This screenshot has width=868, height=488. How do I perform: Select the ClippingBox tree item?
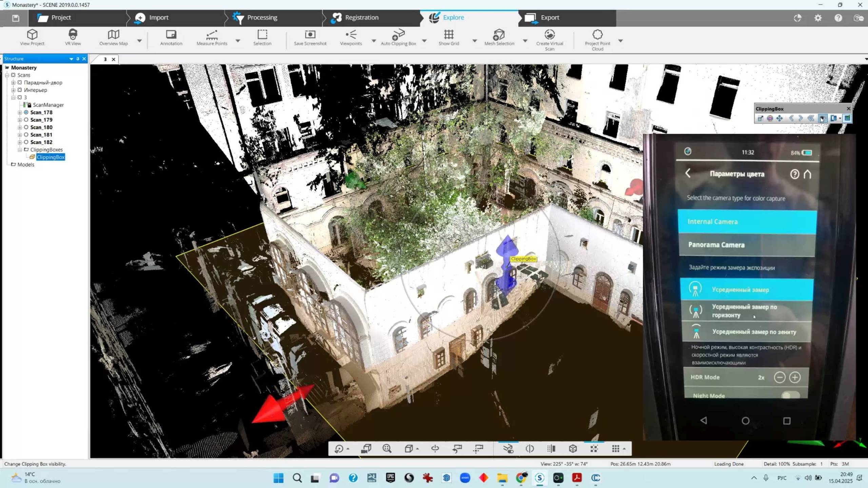click(x=51, y=157)
